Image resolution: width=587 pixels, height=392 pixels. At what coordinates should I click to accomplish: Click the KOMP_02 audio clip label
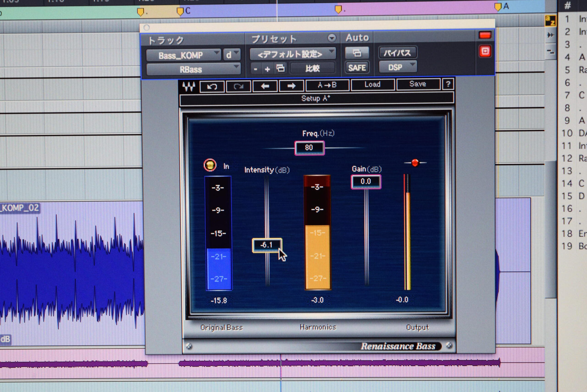tap(20, 208)
